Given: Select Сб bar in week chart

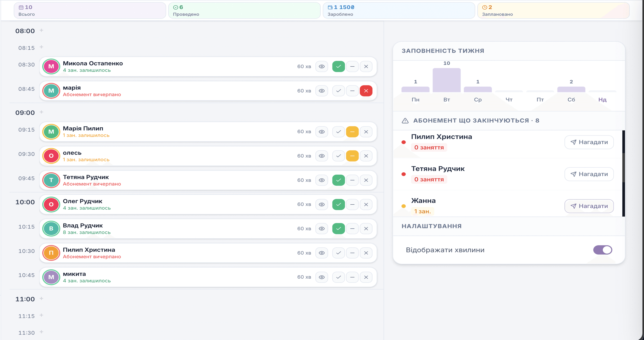Looking at the screenshot, I should click(x=571, y=89).
